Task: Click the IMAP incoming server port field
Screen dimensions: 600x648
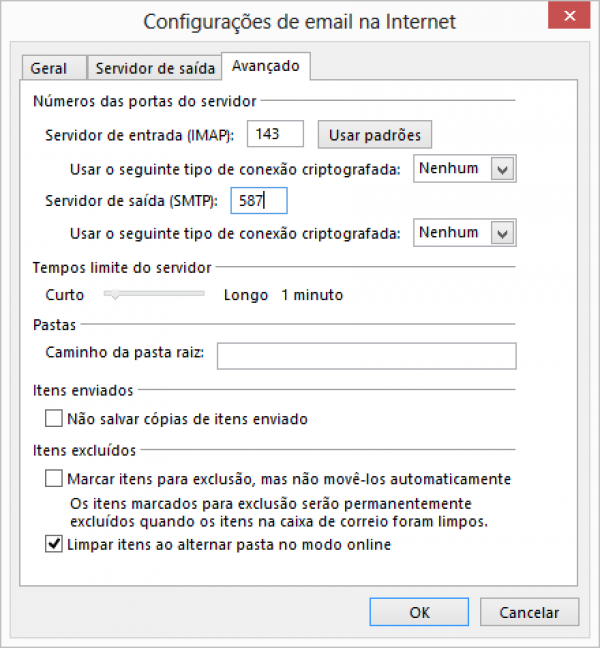Action: pos(275,134)
